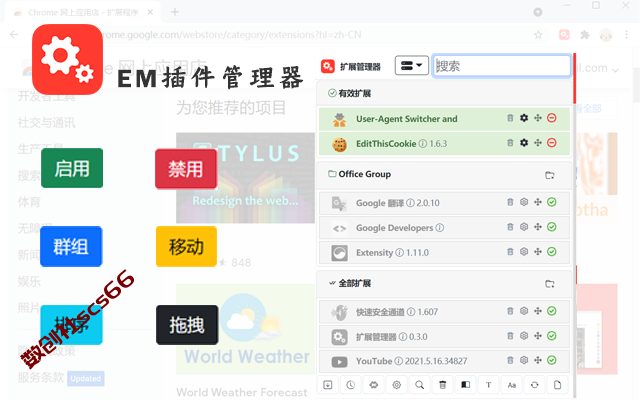Click the trash icon on EditThisCookie row
Screen dimensions: 640x400
coord(510,143)
